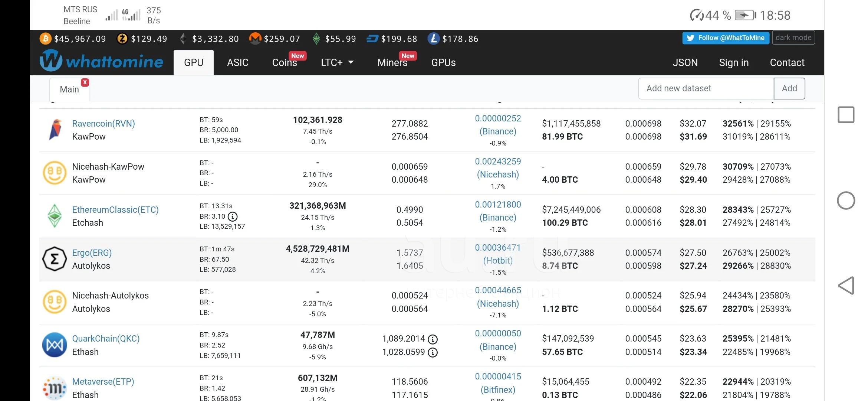Viewport: 868px width, 401px height.
Task: Remove the Main dataset with red X
Action: click(x=85, y=82)
